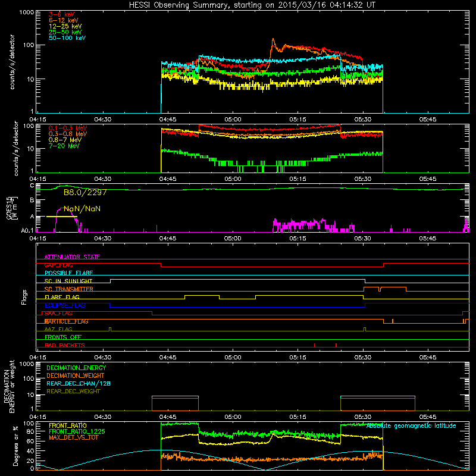
Task: Click the SAA_FLAG label
Action: tap(58, 314)
